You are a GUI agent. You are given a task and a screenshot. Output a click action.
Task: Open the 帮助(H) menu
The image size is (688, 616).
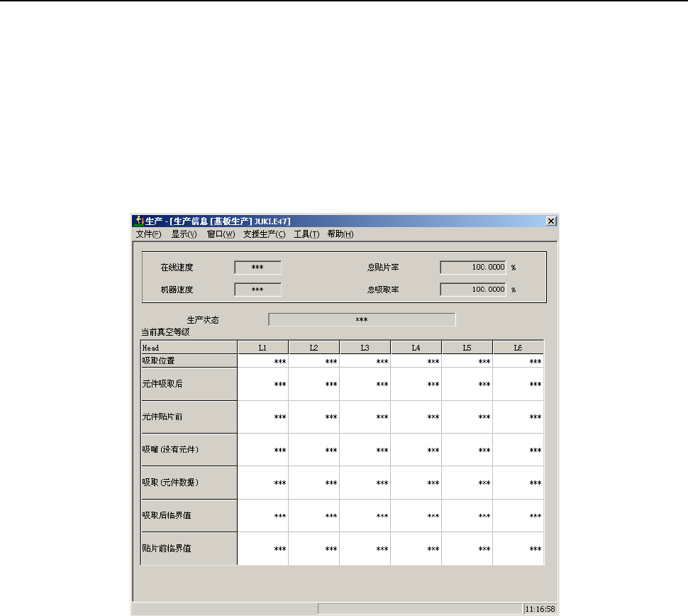340,234
